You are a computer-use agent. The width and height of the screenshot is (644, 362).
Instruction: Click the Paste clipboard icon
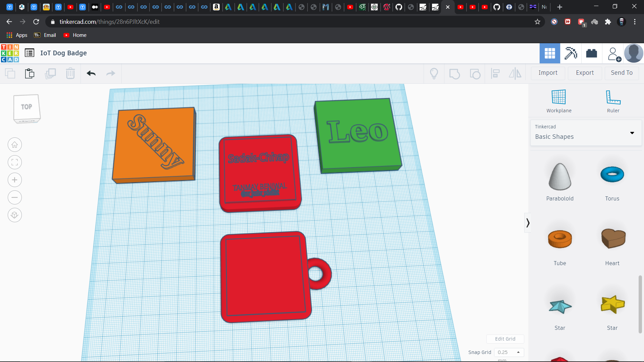click(x=30, y=73)
